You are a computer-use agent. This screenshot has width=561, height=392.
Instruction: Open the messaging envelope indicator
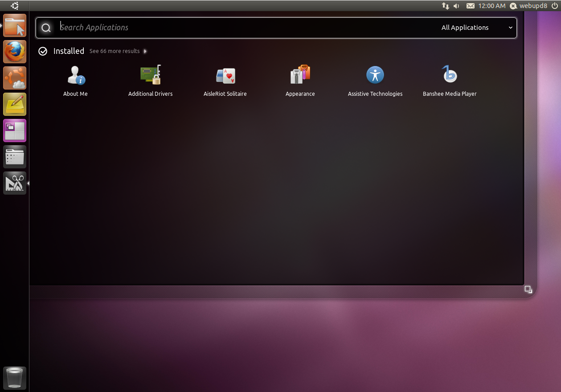click(471, 6)
